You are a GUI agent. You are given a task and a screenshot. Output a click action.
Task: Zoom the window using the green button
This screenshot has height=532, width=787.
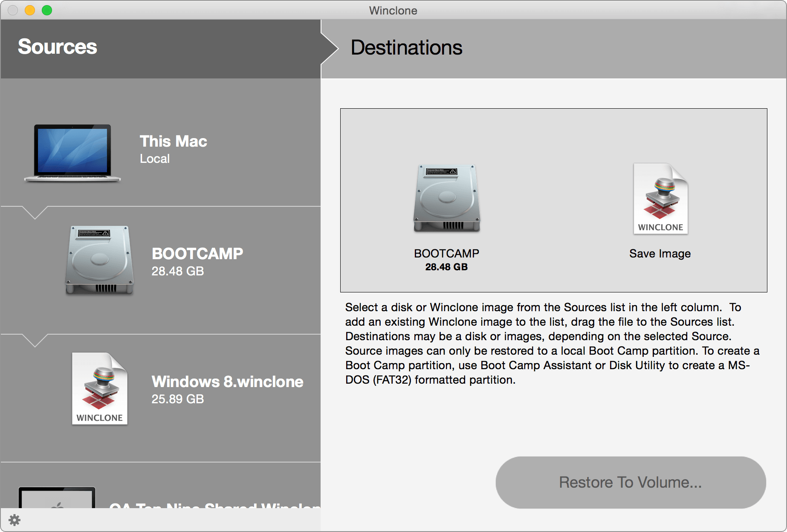47,10
